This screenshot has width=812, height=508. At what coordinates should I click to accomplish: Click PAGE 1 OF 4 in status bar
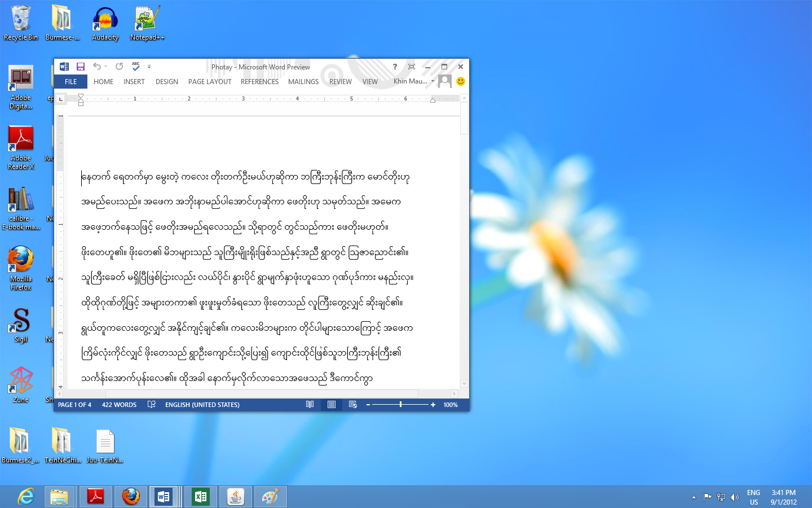click(x=74, y=405)
